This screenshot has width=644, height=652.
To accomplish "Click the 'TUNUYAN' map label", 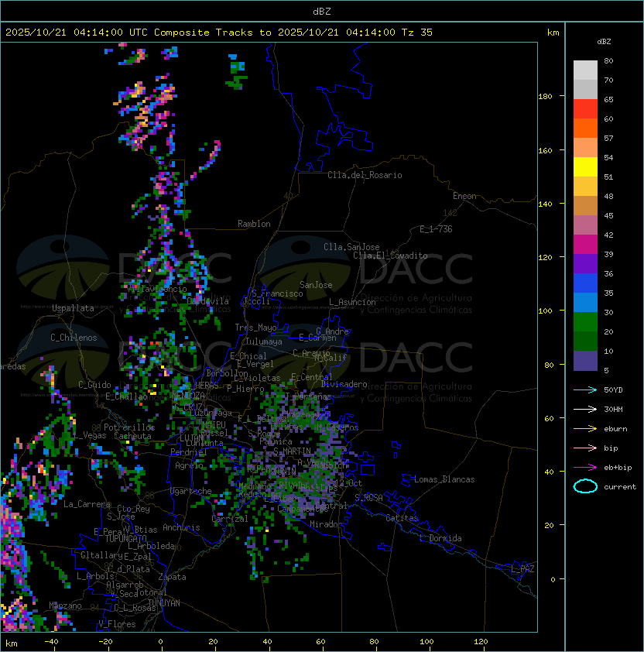I will (x=164, y=603).
